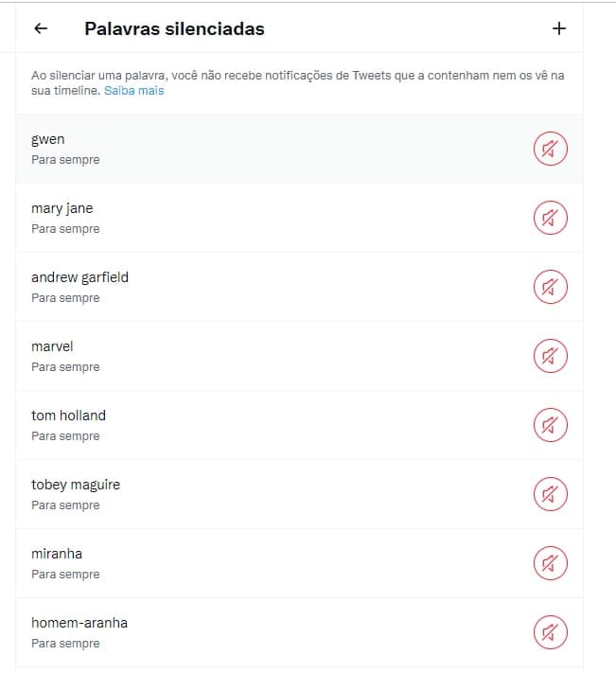The width and height of the screenshot is (616, 673).
Task: Unmute the andrew garfield entry
Action: click(551, 287)
